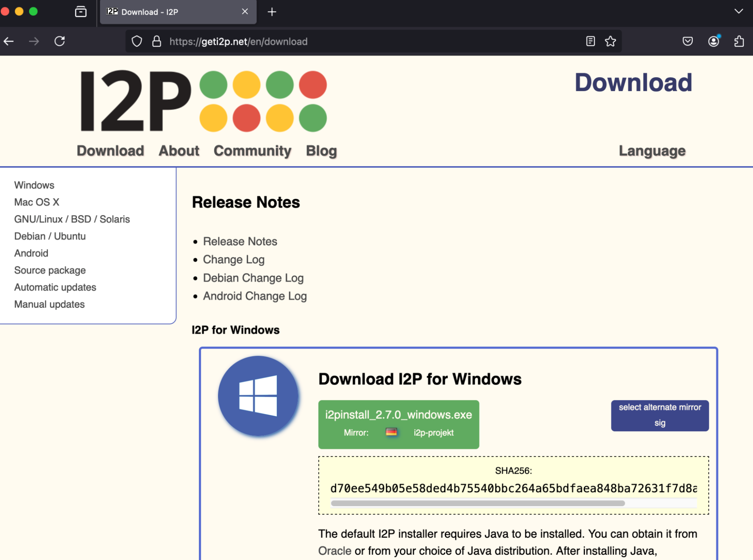Open the Blog navigation menu
This screenshot has height=560, width=753.
tap(321, 151)
